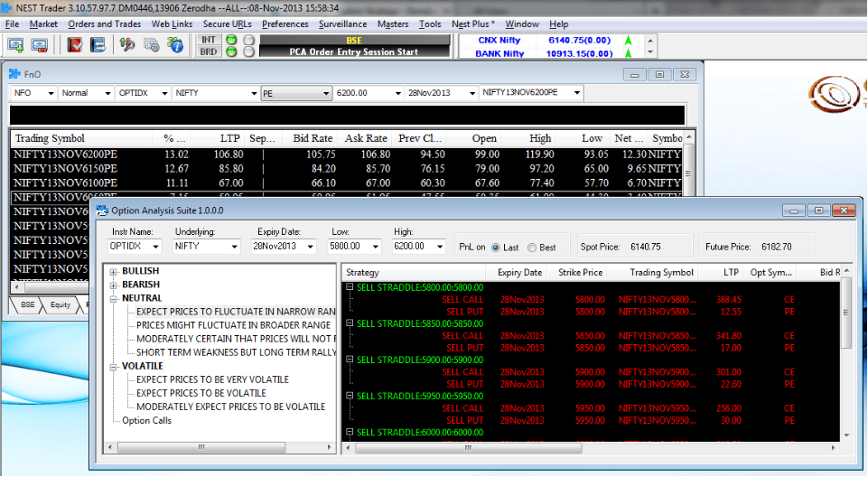Click the green arrow beside BANK Nifty
This screenshot has height=477, width=868.
pos(629,53)
